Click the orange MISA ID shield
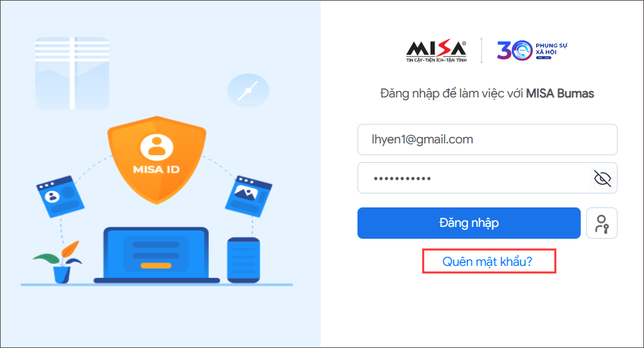Screen dimensions: 644x348 156,160
